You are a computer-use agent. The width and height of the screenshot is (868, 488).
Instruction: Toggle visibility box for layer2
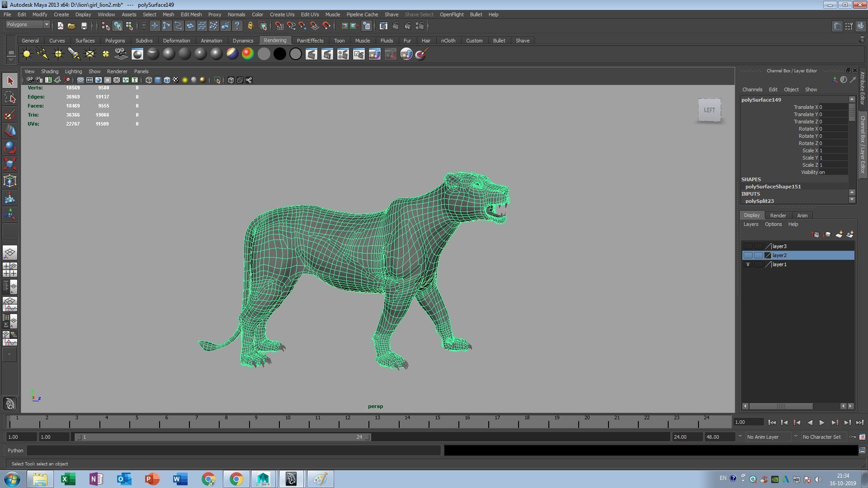pos(748,255)
